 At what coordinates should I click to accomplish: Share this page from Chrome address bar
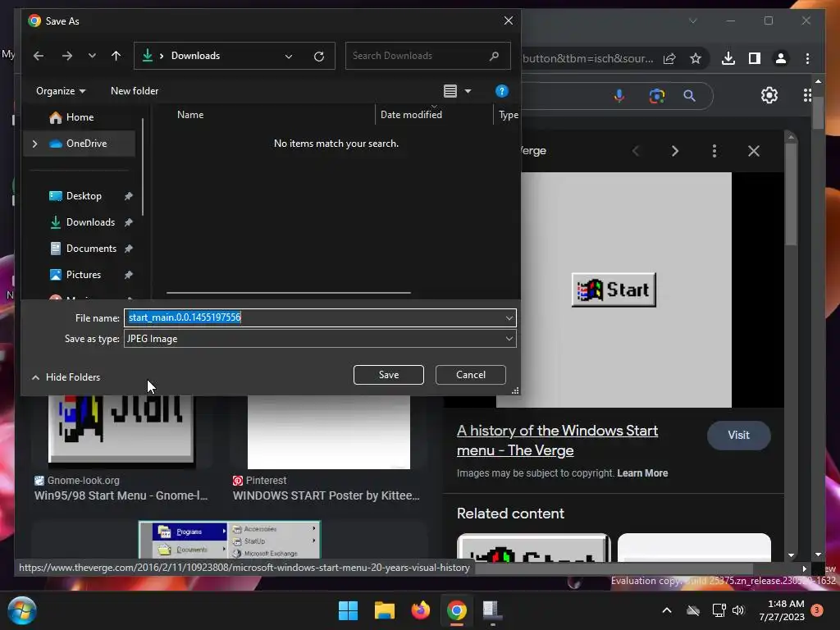point(669,58)
